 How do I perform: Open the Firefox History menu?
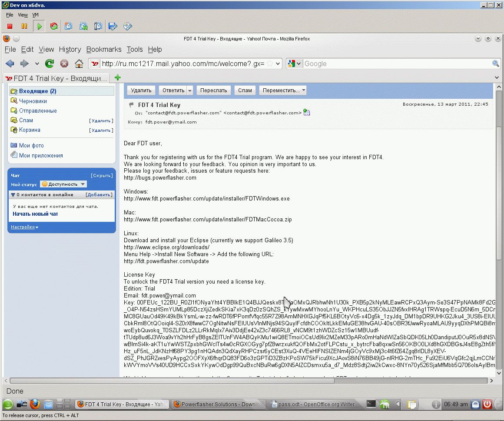(70, 49)
